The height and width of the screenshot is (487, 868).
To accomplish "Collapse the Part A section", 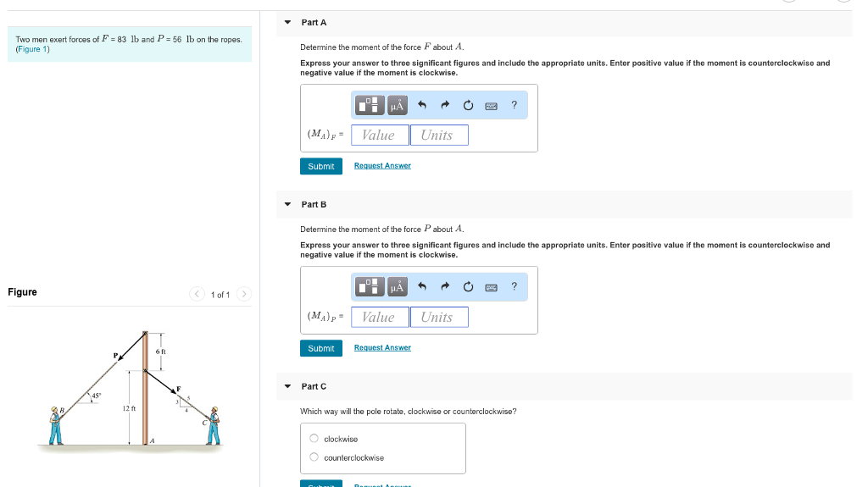I will click(287, 22).
